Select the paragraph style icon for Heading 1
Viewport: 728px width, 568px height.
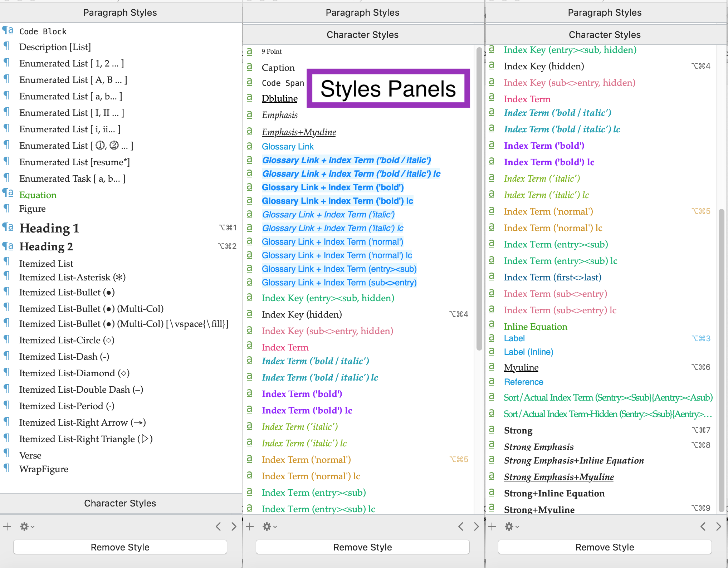click(x=7, y=227)
